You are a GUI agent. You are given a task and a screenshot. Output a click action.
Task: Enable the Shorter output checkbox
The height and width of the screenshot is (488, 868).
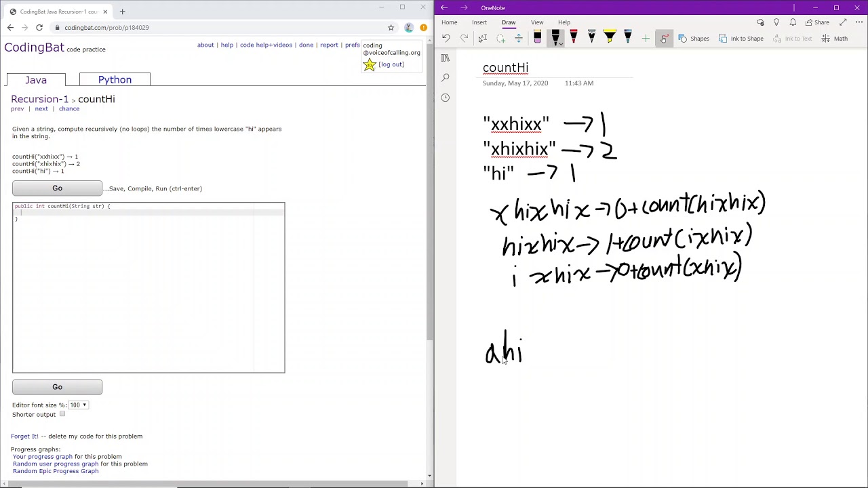coord(62,413)
